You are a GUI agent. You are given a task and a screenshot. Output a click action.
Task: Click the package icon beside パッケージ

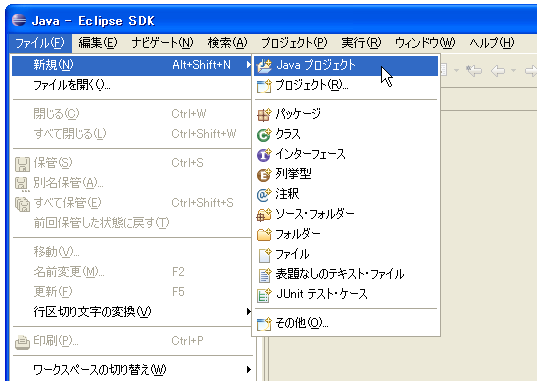pyautogui.click(x=264, y=115)
